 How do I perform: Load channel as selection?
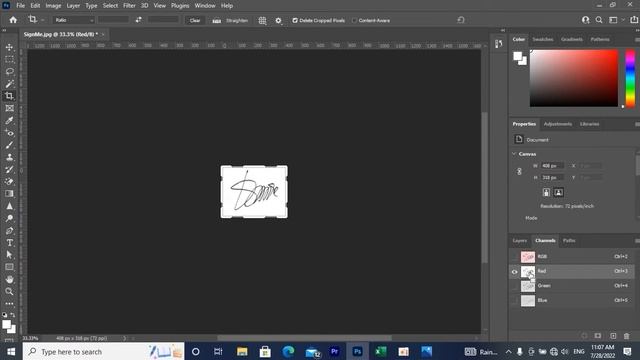tap(584, 336)
